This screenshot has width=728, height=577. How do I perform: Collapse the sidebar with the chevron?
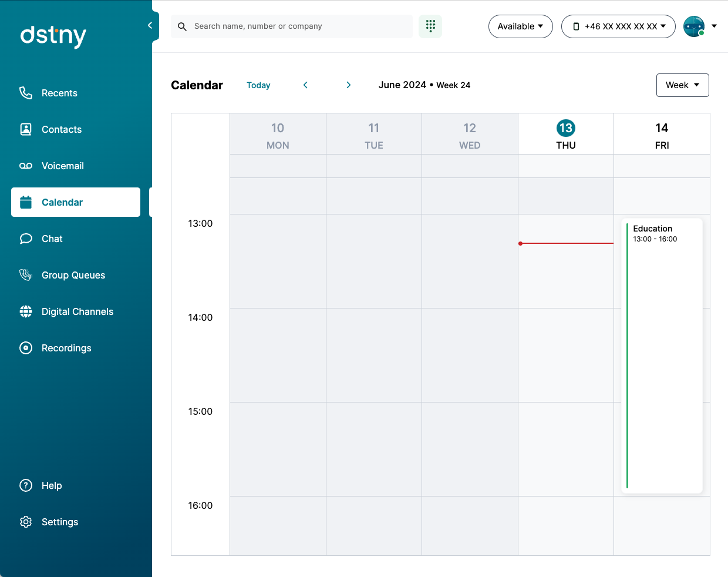[150, 25]
